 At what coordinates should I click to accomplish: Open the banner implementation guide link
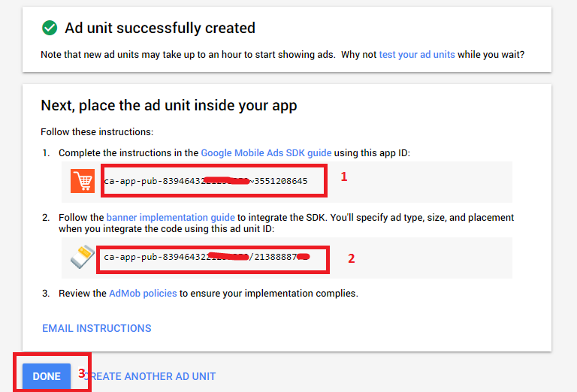(x=171, y=217)
